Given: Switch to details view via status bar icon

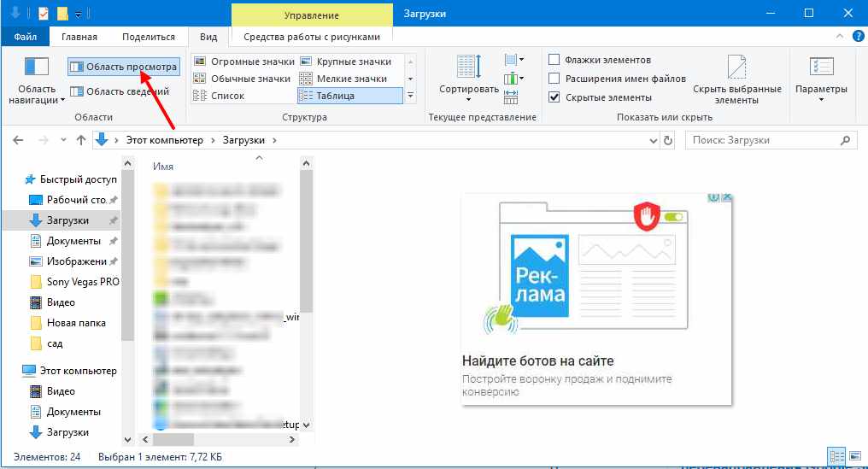Looking at the screenshot, I should [836, 457].
